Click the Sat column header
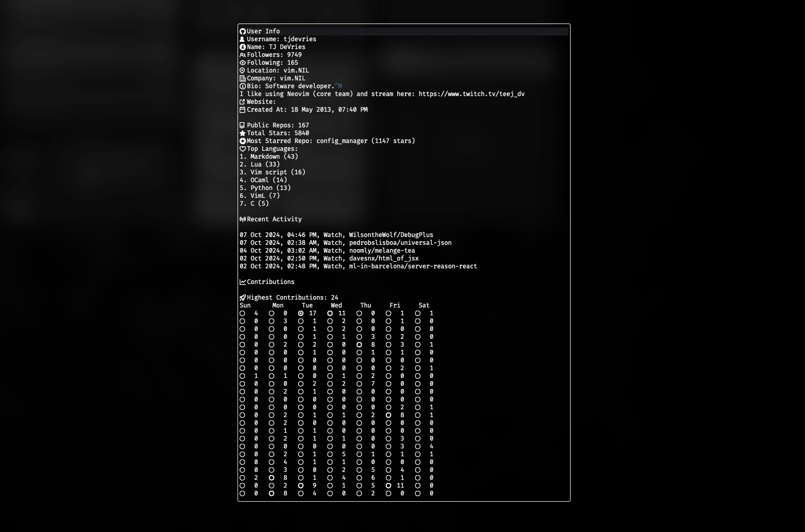 [424, 305]
